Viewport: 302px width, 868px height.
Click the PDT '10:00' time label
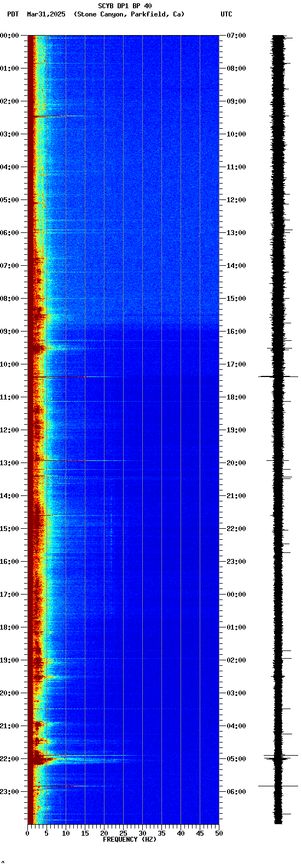9,364
